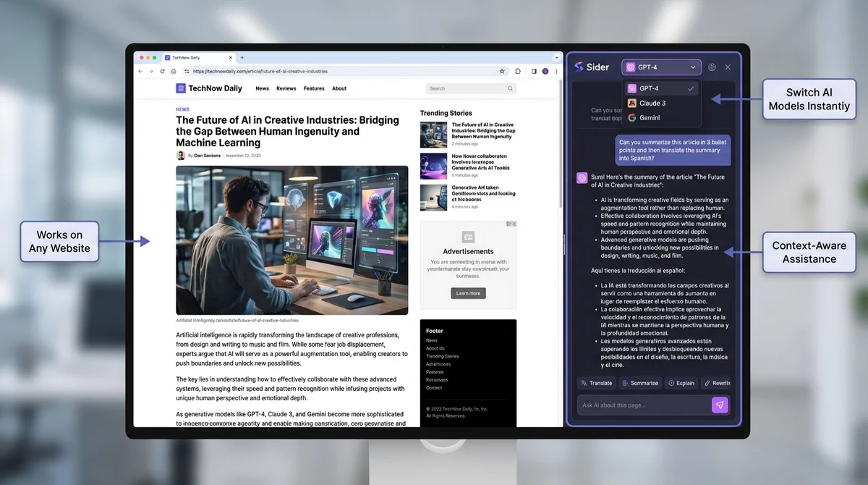The height and width of the screenshot is (485, 868).
Task: Click the magnifier icon in site search
Action: pos(510,88)
